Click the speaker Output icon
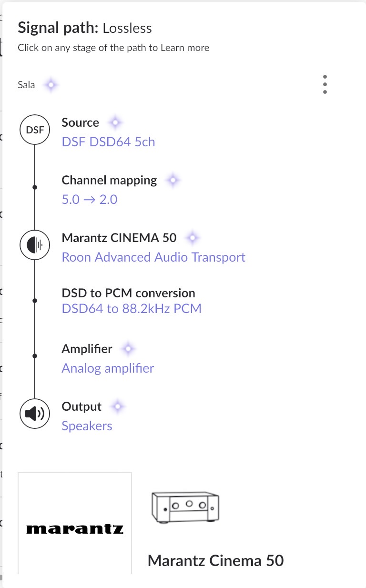366x588 pixels. click(34, 414)
